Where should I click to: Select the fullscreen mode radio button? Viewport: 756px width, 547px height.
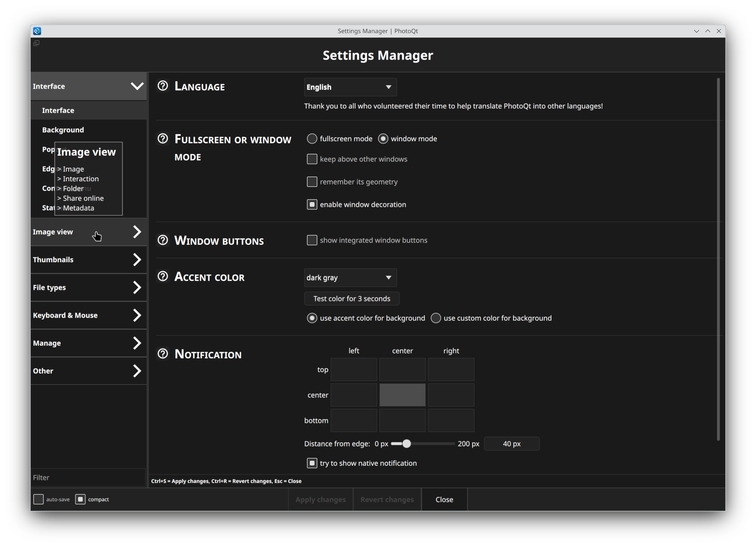click(x=312, y=139)
